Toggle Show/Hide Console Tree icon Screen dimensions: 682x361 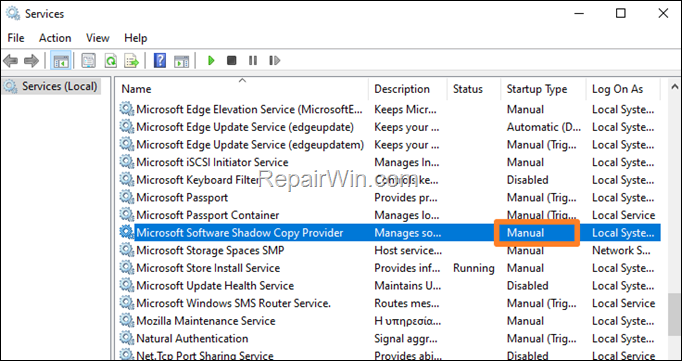(x=62, y=61)
